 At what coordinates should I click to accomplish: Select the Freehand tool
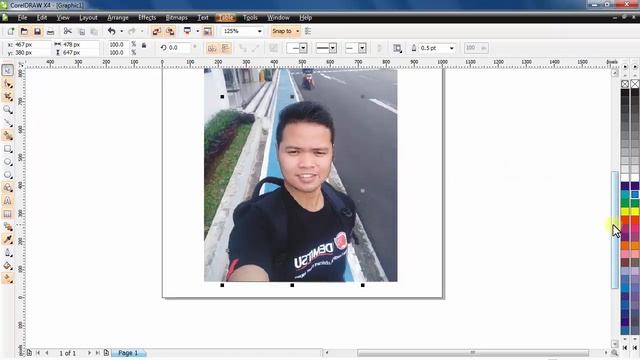click(7, 122)
